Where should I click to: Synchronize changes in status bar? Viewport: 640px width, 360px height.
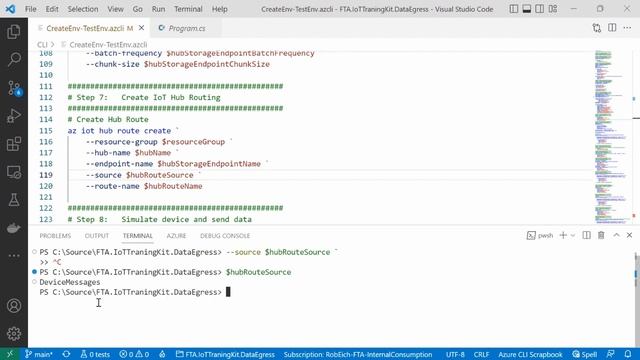(67, 354)
